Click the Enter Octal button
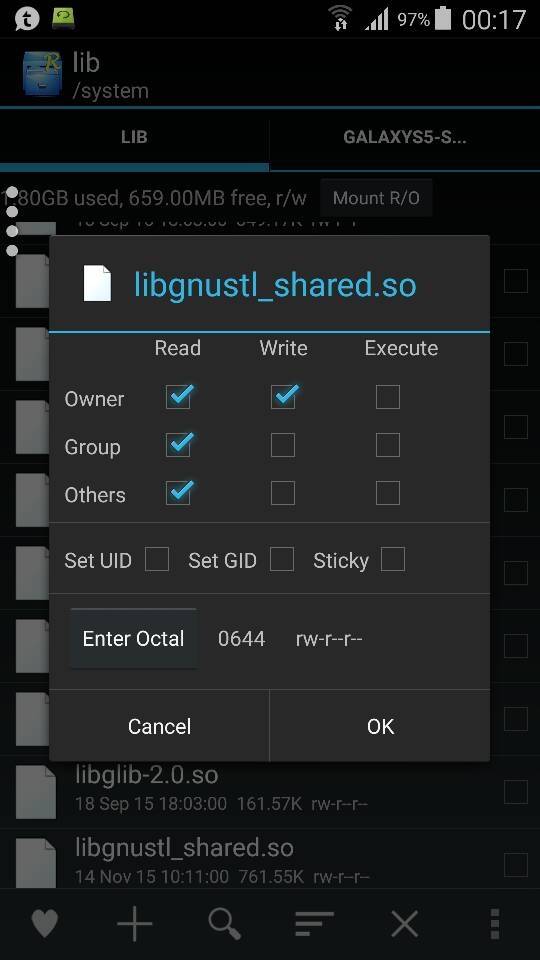The width and height of the screenshot is (540, 960). point(133,639)
